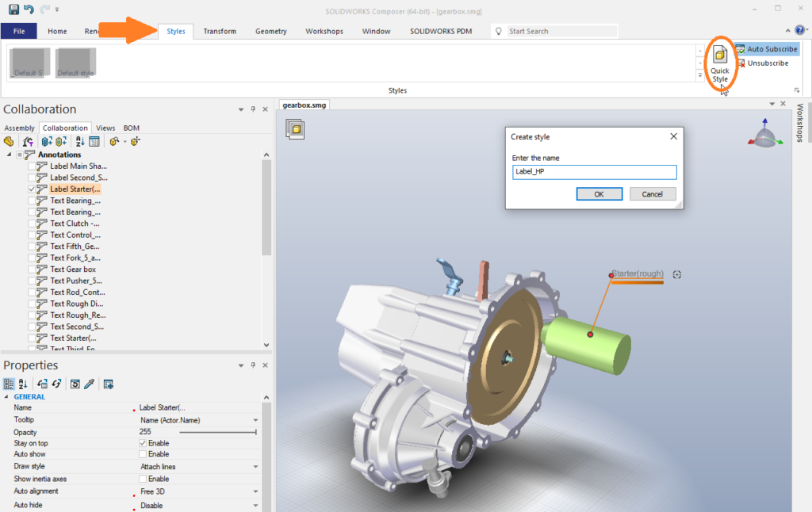Click the eyedropper icon in Properties toolbar
The width and height of the screenshot is (812, 512).
(x=89, y=384)
